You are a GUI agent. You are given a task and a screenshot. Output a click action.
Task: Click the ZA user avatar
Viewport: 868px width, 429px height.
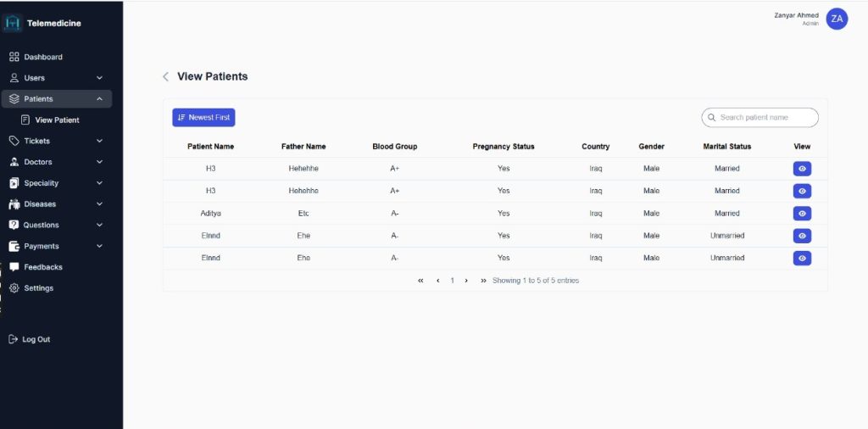click(837, 19)
